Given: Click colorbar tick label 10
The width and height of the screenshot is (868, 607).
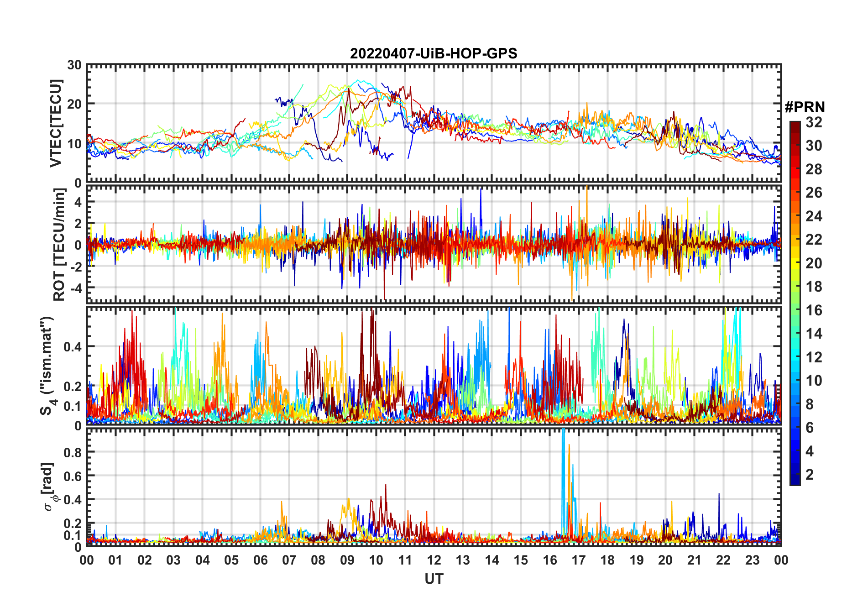Looking at the screenshot, I should pyautogui.click(x=813, y=381).
